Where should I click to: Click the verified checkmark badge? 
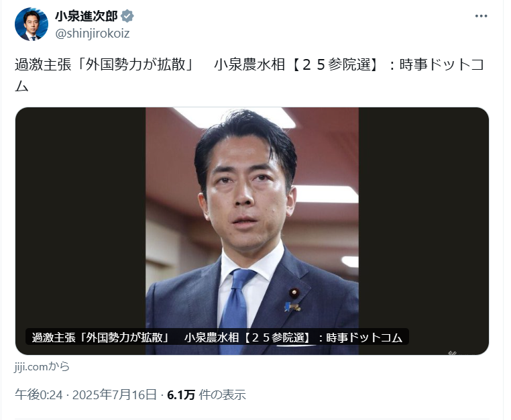[x=127, y=16]
